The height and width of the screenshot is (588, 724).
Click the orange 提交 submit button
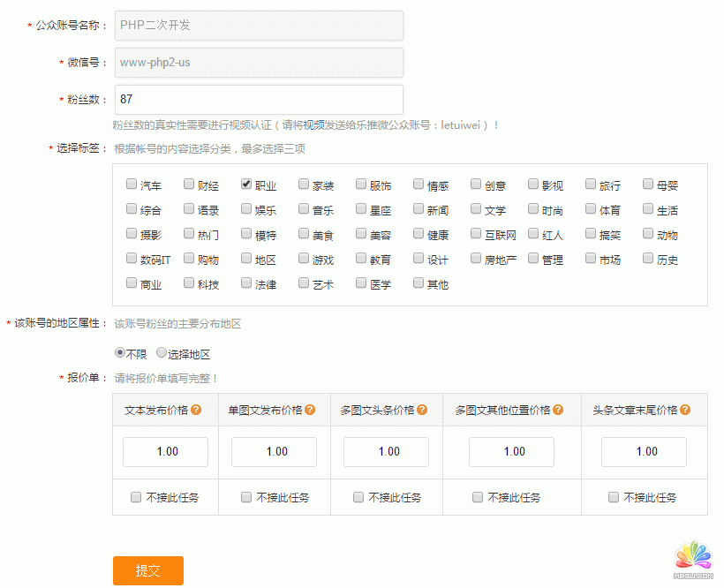click(147, 570)
